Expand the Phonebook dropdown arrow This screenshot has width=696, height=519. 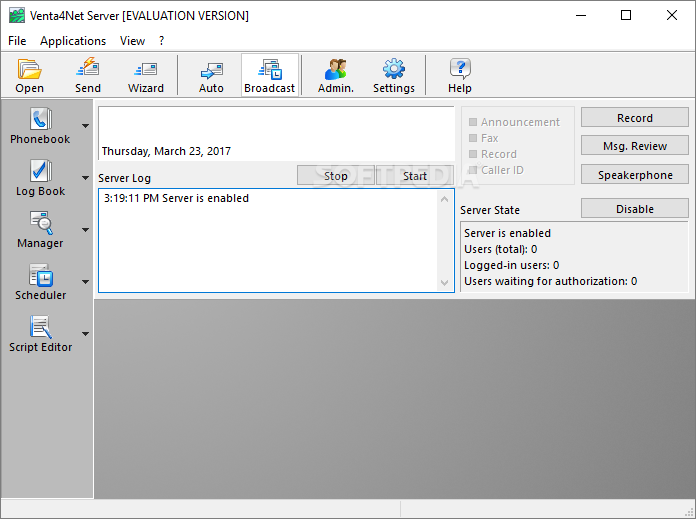(86, 126)
